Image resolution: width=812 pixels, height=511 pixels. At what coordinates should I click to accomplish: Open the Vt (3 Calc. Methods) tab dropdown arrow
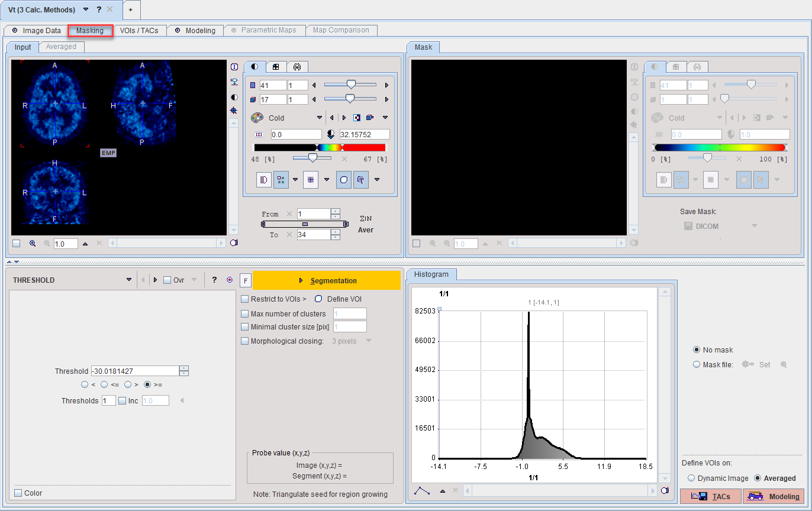86,10
